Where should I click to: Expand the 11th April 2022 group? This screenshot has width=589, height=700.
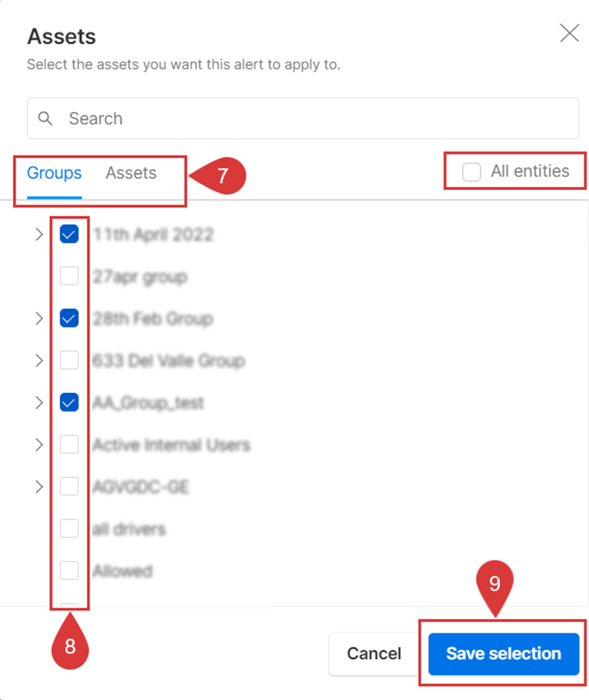point(39,234)
